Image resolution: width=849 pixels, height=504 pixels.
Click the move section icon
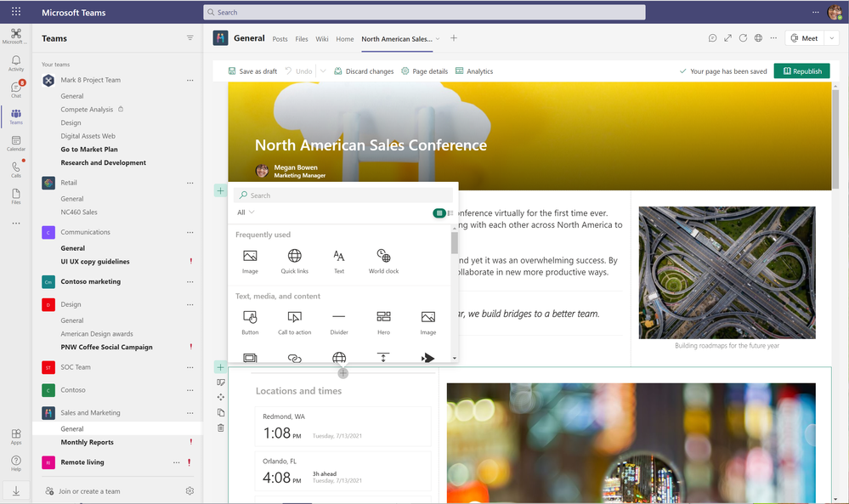pos(220,397)
